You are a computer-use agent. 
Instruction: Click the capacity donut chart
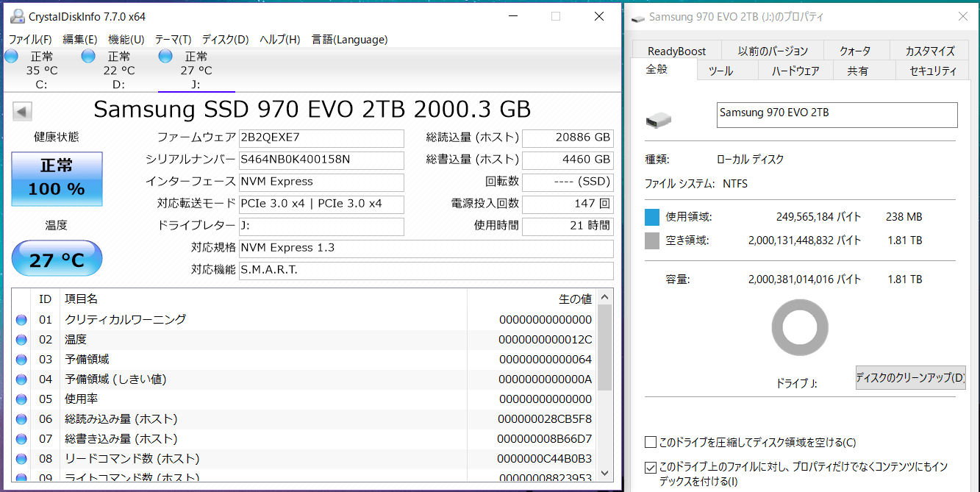tap(800, 329)
